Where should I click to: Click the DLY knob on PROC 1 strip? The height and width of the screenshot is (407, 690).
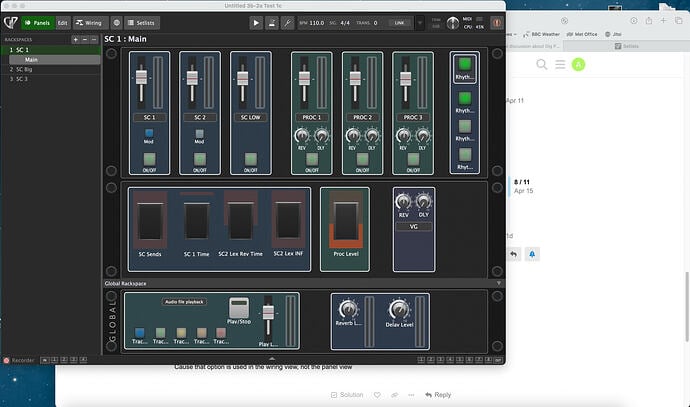point(321,136)
